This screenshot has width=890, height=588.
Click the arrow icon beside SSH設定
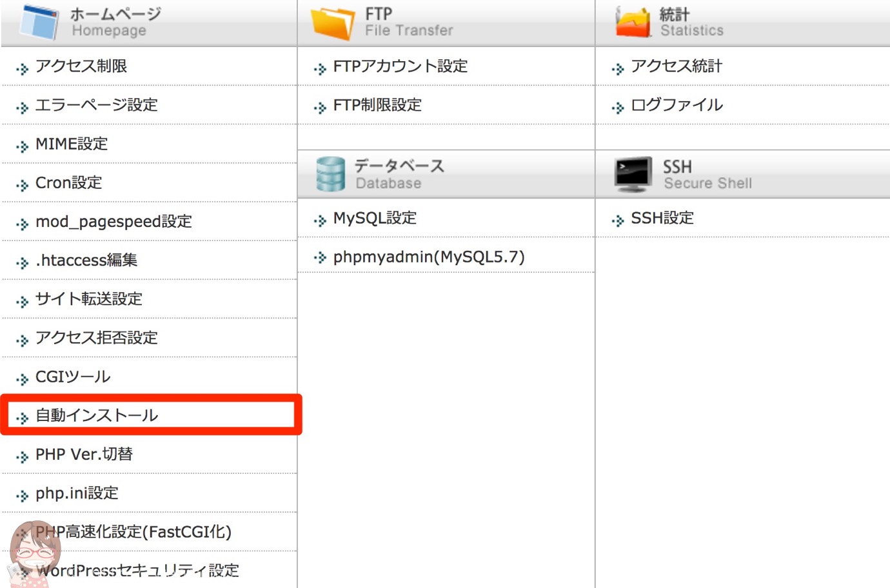[x=618, y=220]
